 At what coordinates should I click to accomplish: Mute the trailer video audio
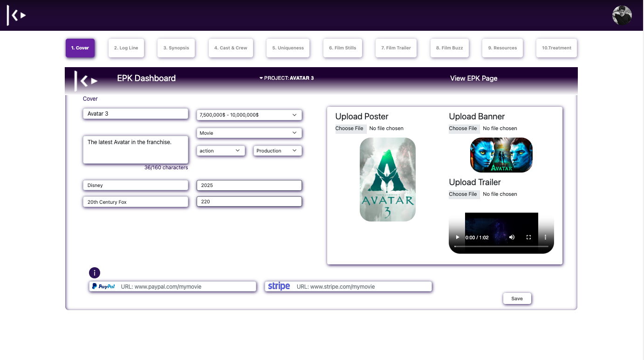coord(512,237)
